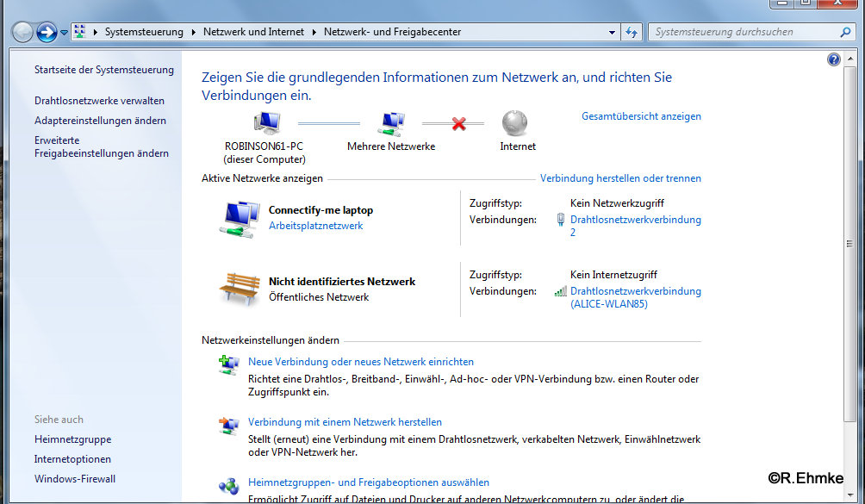865x504 pixels.
Task: Click the Internet globe icon
Action: [514, 123]
